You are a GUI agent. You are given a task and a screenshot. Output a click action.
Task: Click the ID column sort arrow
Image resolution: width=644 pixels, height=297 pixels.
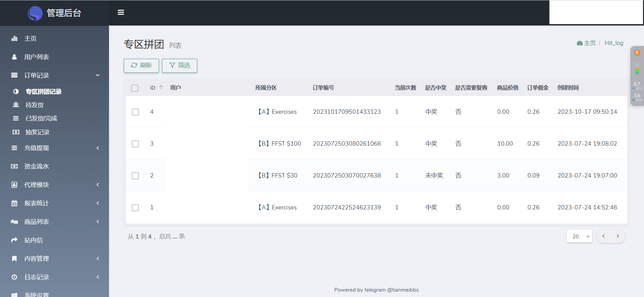pyautogui.click(x=161, y=88)
